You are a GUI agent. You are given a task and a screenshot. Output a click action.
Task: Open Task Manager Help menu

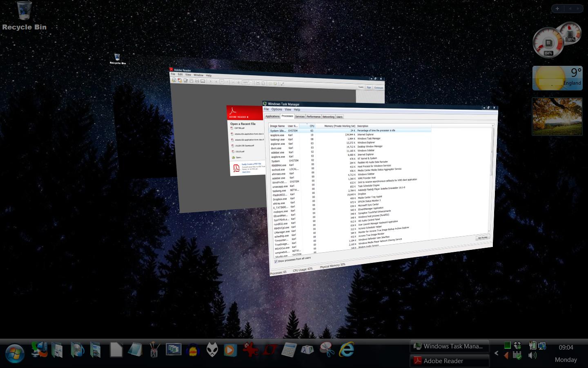[x=297, y=110]
